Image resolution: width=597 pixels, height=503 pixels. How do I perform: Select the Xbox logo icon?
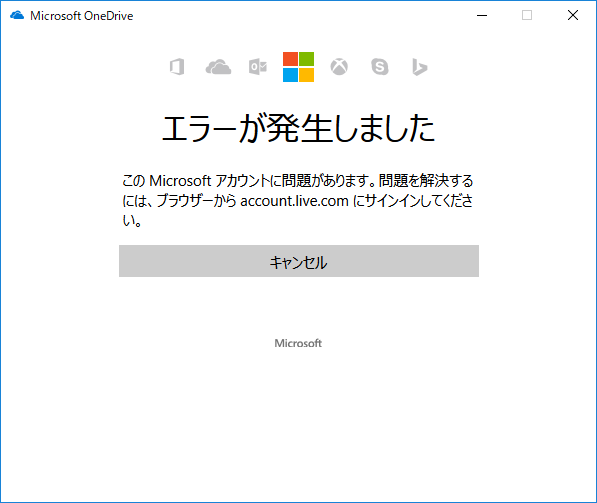pyautogui.click(x=339, y=67)
